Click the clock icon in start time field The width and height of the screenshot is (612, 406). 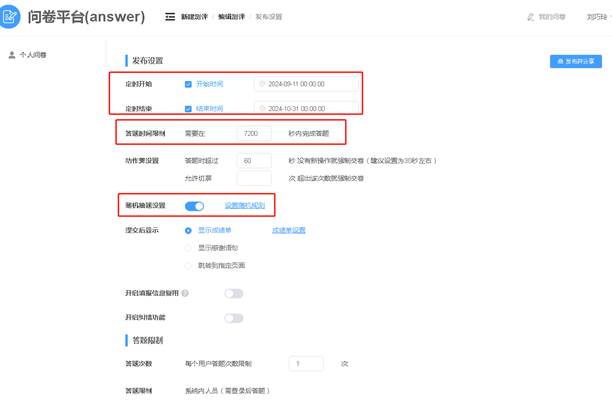point(263,85)
